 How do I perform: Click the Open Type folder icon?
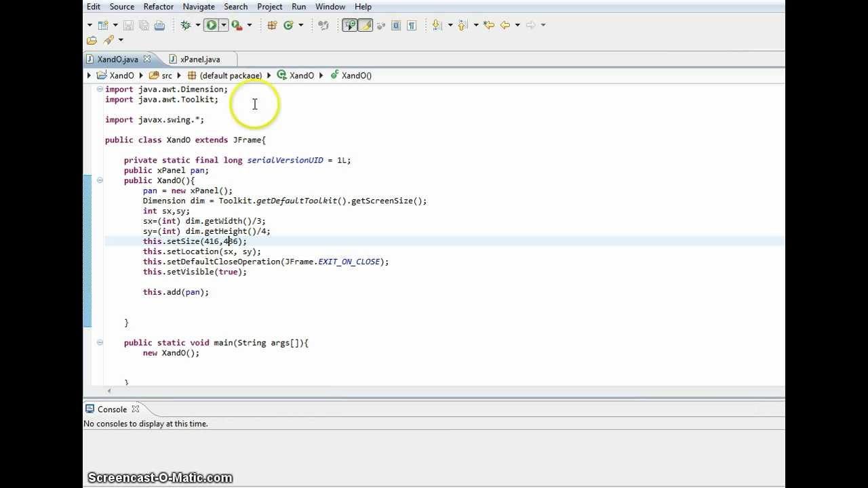[x=92, y=41]
